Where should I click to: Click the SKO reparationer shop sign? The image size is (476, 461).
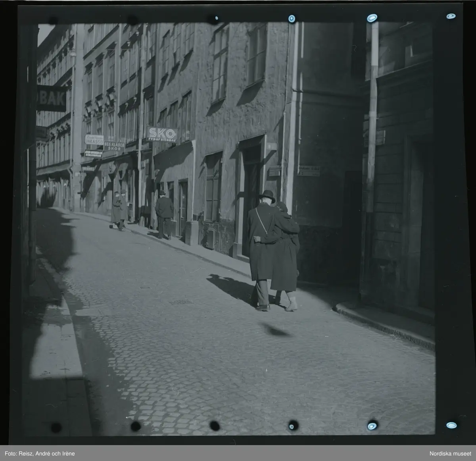tap(161, 134)
